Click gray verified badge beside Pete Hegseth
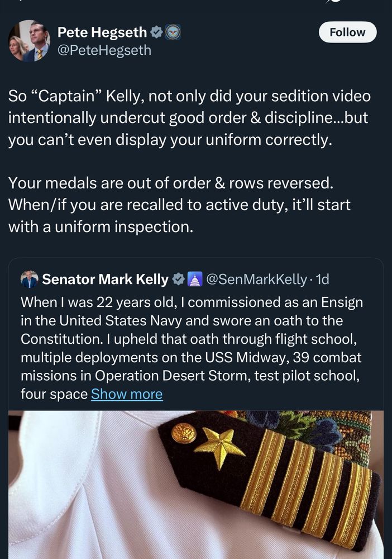392x559 pixels. tap(156, 33)
